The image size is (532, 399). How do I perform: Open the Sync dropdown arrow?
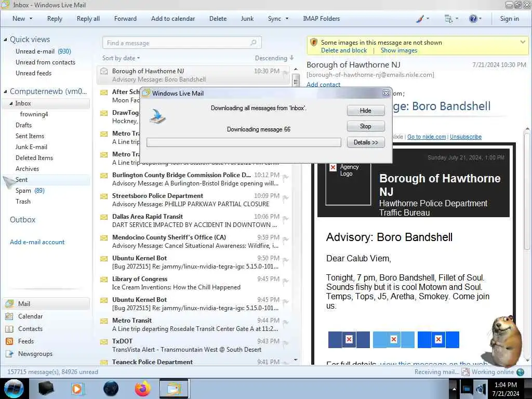(x=287, y=19)
